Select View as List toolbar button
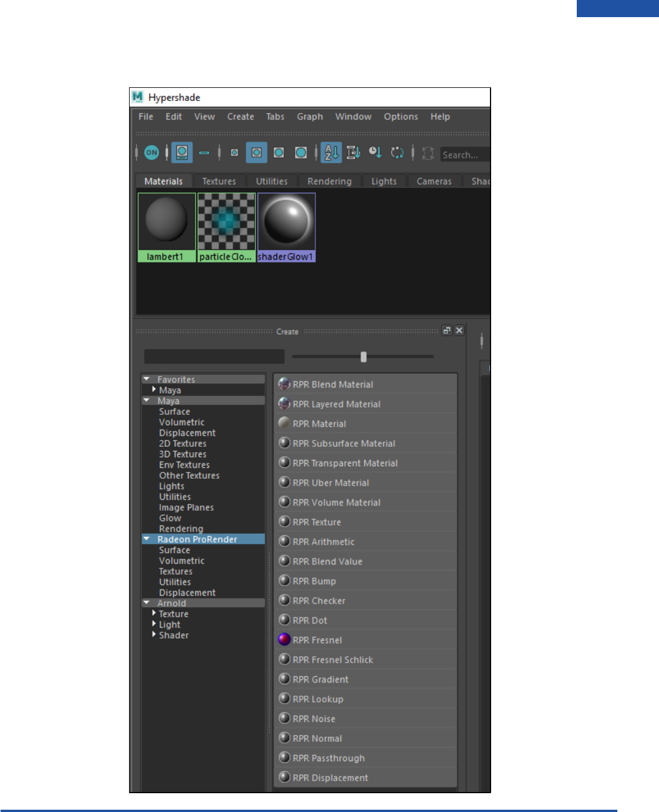Image resolution: width=659 pixels, height=812 pixels. 204,153
